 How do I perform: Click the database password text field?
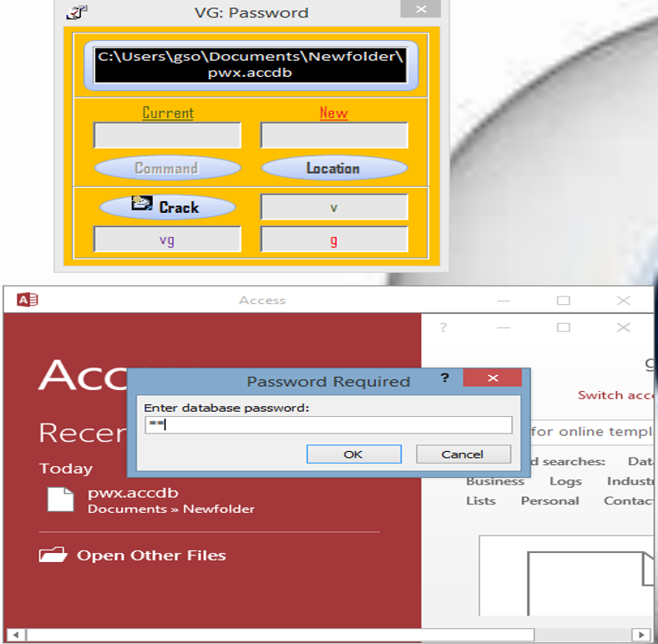[x=328, y=425]
